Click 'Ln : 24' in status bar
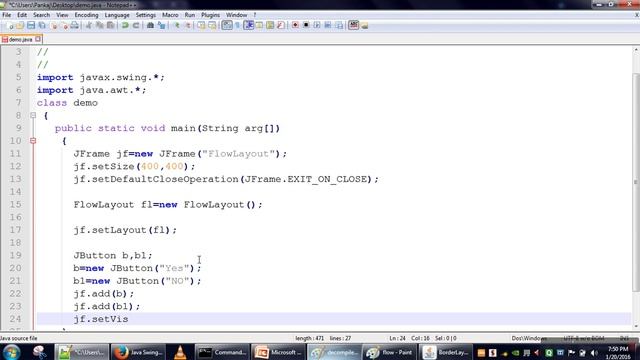The image size is (640, 360). coord(397,338)
